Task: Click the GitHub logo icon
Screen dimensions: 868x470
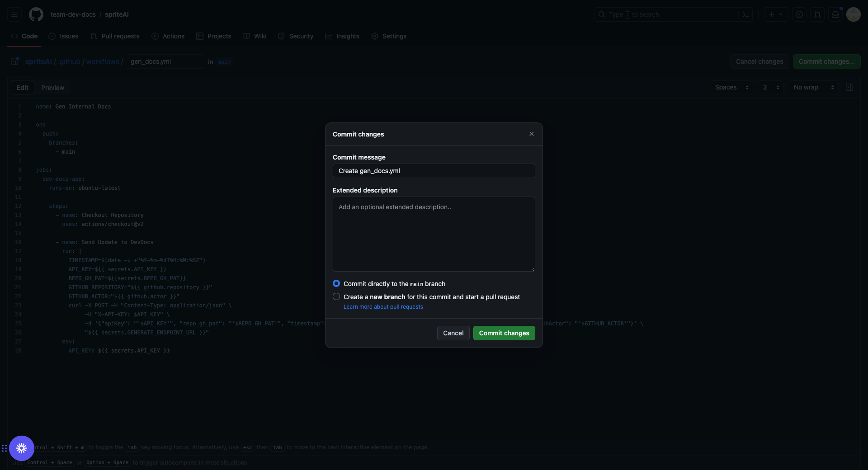Action: 36,14
